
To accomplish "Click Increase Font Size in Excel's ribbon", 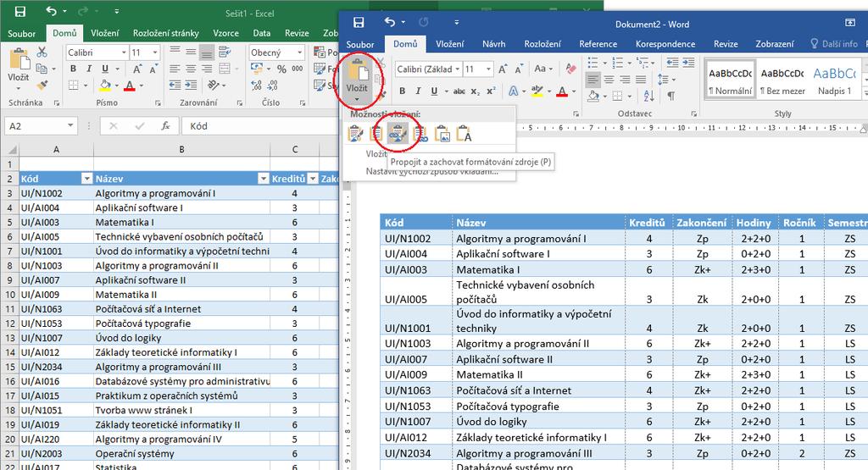I will [x=136, y=69].
